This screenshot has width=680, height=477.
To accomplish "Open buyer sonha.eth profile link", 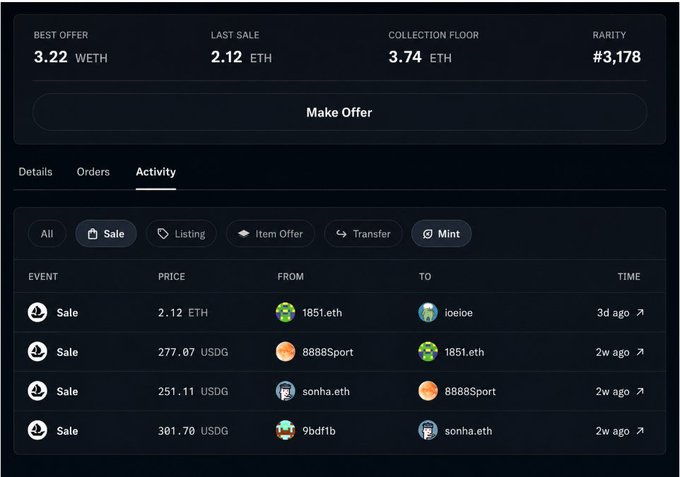I will [x=468, y=431].
